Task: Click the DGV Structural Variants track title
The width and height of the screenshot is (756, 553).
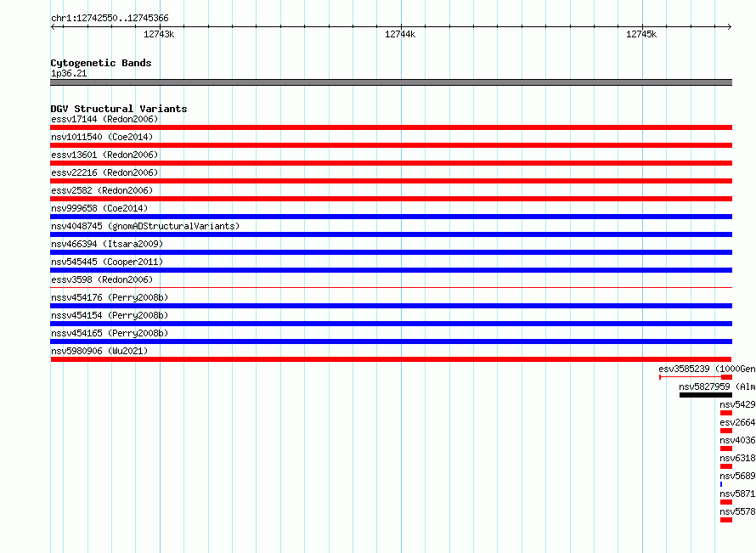Action: click(119, 109)
